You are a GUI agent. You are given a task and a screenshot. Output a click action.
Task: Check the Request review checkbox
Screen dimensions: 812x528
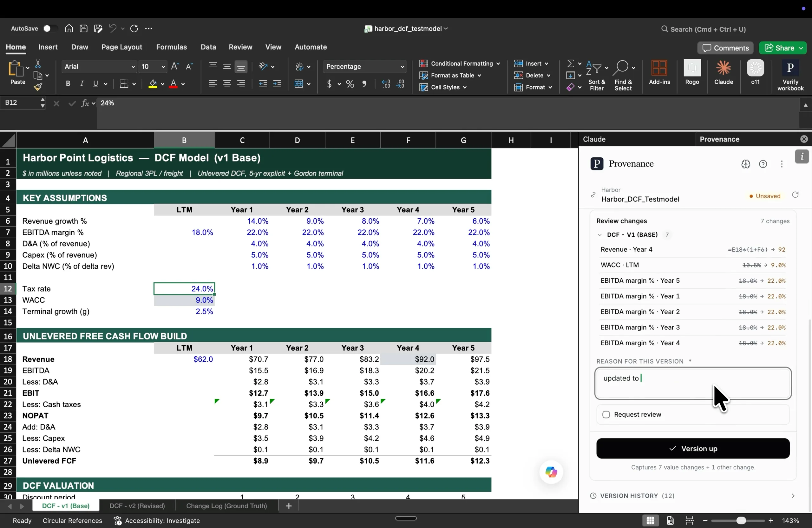pos(606,414)
